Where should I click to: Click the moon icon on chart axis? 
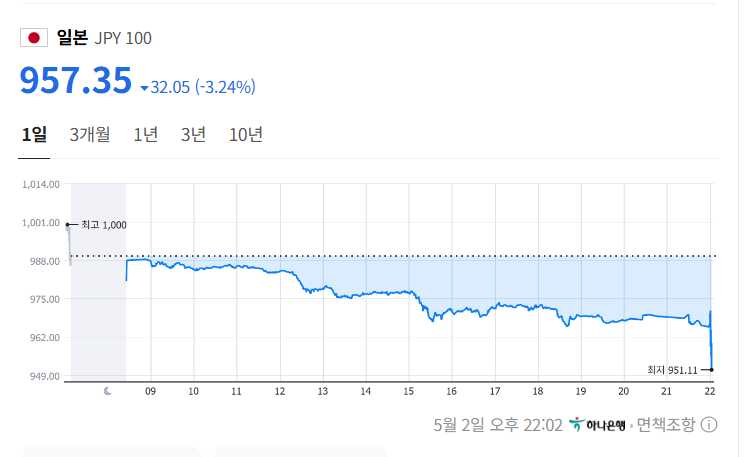[108, 391]
